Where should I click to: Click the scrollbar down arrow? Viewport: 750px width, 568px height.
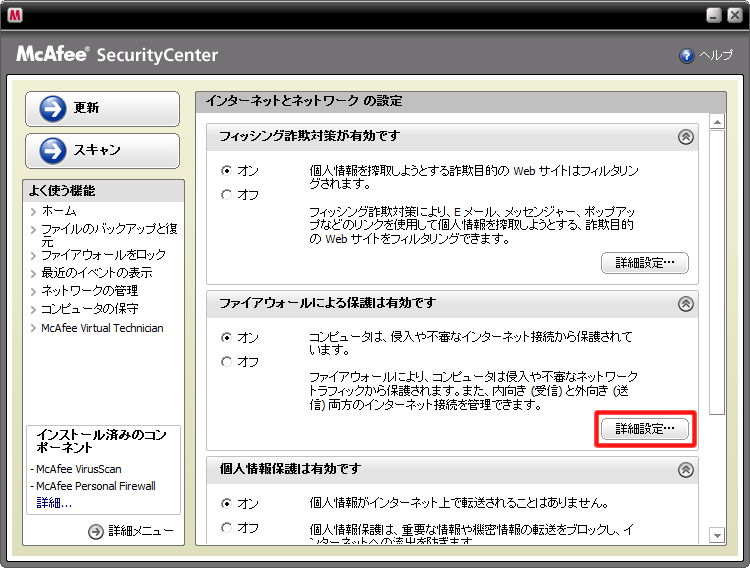(716, 535)
